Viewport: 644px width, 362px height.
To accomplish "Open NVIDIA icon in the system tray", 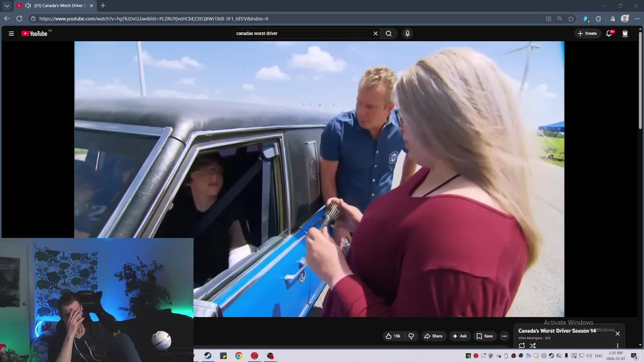I will (x=468, y=356).
